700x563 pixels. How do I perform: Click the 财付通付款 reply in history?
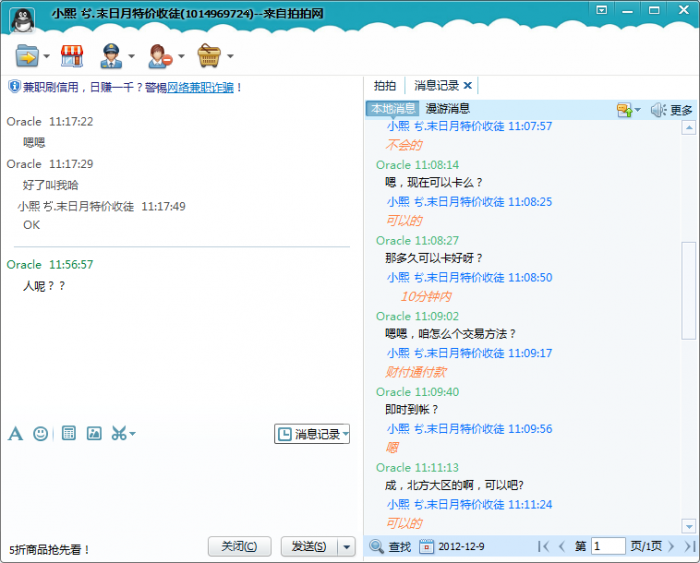coord(416,372)
